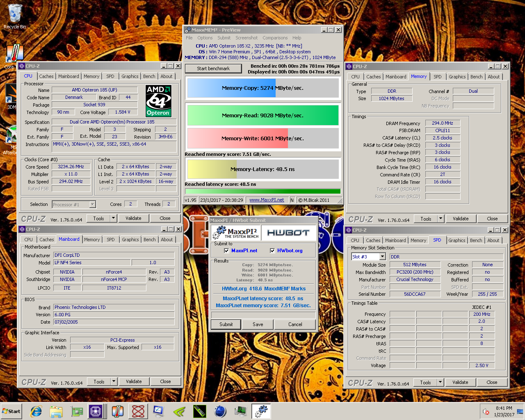
Task: Click the network tray icon beside the clock
Action: (x=520, y=411)
